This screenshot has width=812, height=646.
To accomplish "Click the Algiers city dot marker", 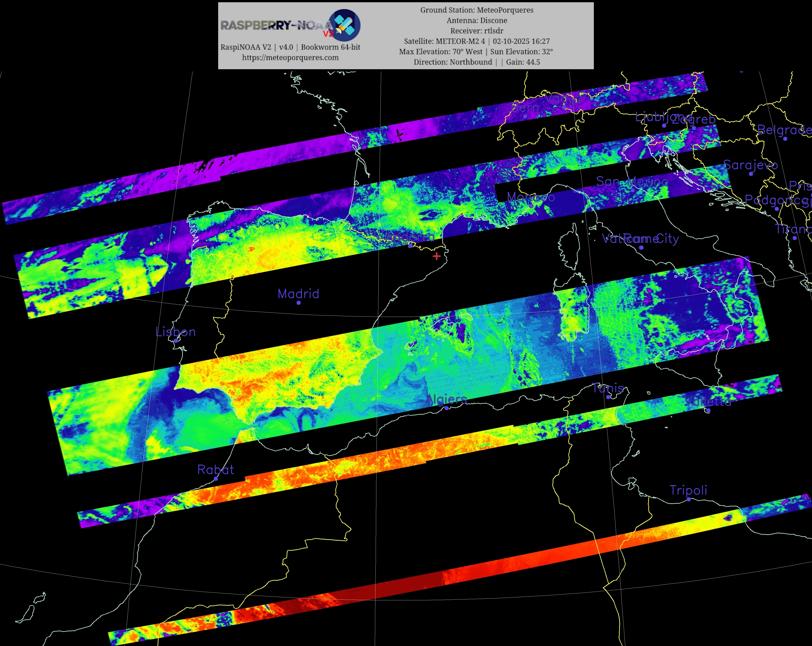I will tap(447, 408).
